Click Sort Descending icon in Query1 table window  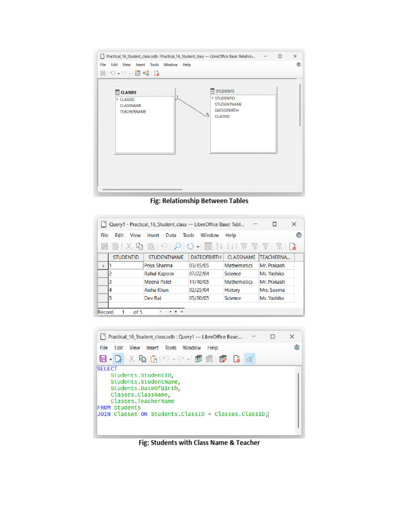(230, 246)
